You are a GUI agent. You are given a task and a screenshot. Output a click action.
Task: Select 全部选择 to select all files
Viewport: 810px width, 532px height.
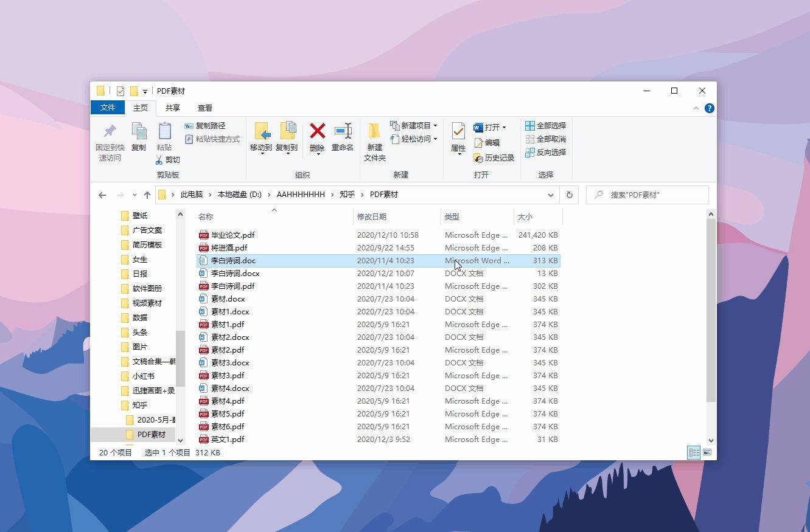(x=546, y=125)
